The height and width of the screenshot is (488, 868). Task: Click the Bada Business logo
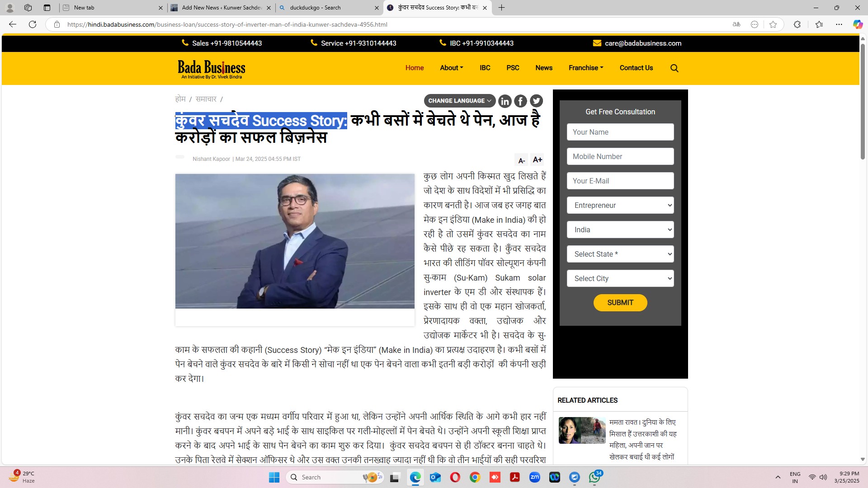pyautogui.click(x=212, y=69)
